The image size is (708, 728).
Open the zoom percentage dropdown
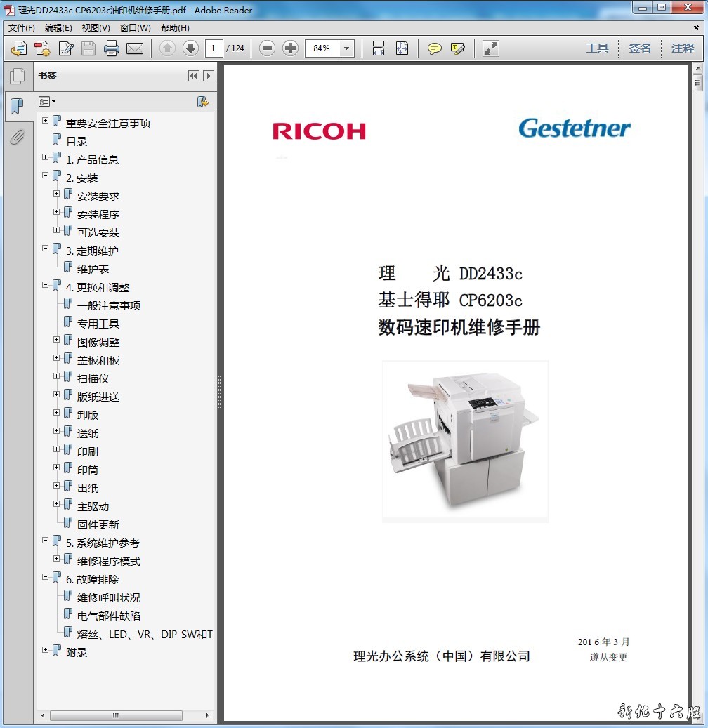[347, 48]
